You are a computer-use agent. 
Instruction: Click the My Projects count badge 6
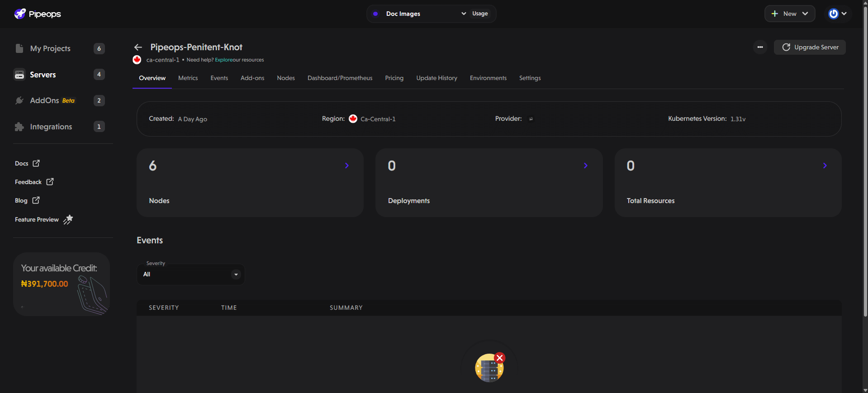click(x=99, y=48)
